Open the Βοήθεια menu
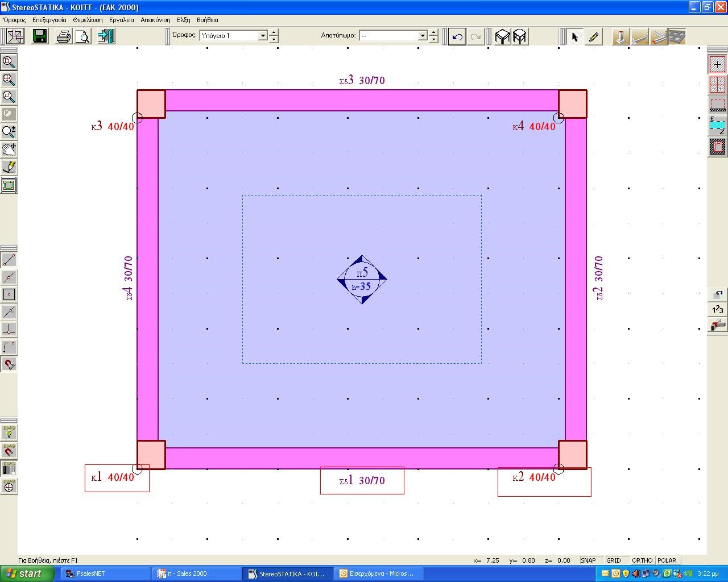 point(208,20)
